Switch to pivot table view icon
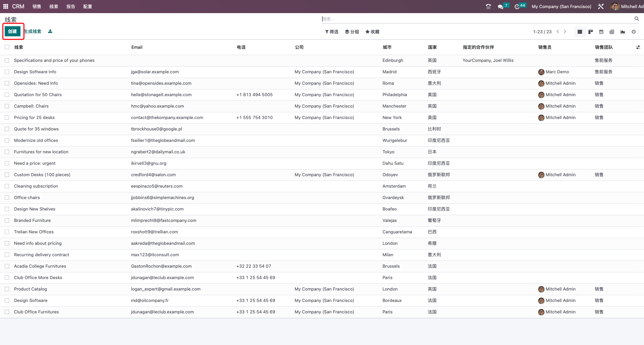This screenshot has height=345, width=644. point(612,32)
